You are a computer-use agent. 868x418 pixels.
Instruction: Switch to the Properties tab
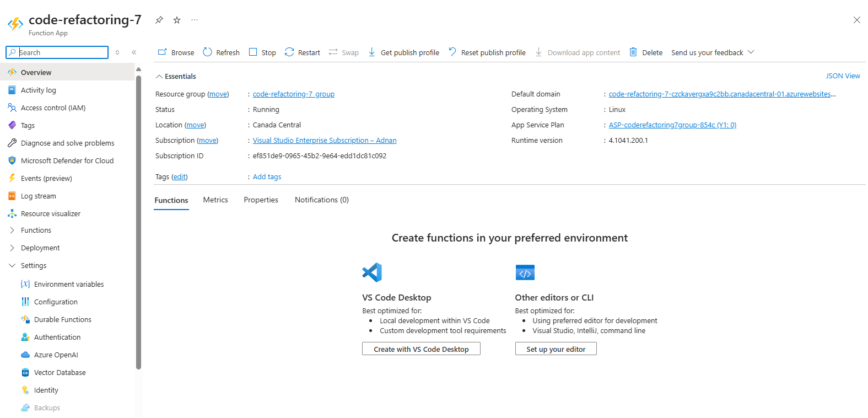point(261,200)
